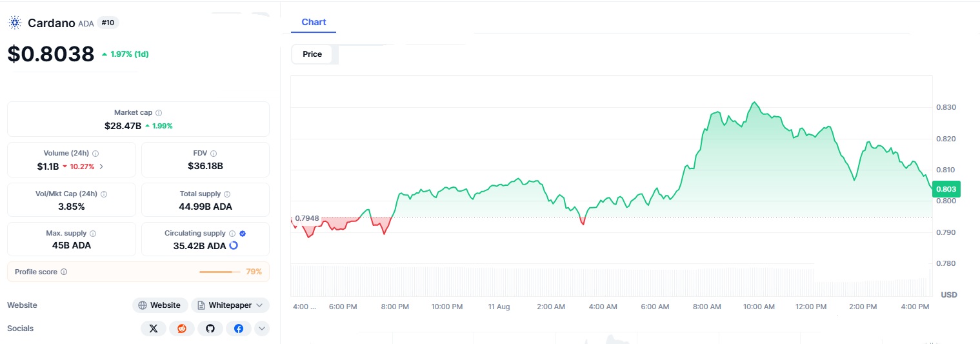Viewport: 980px width, 344px height.
Task: Expand the Whitepaper dropdown
Action: pos(230,305)
